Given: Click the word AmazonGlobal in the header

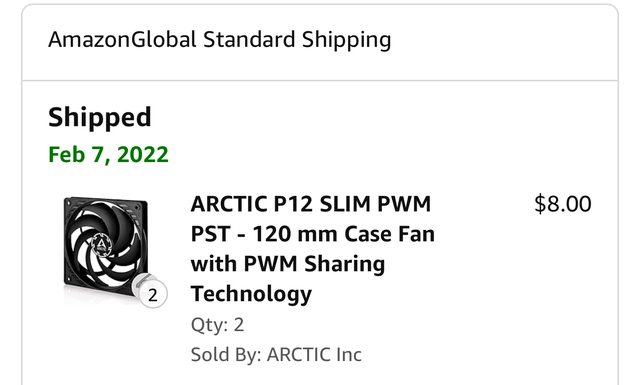Looking at the screenshot, I should pyautogui.click(x=122, y=40).
